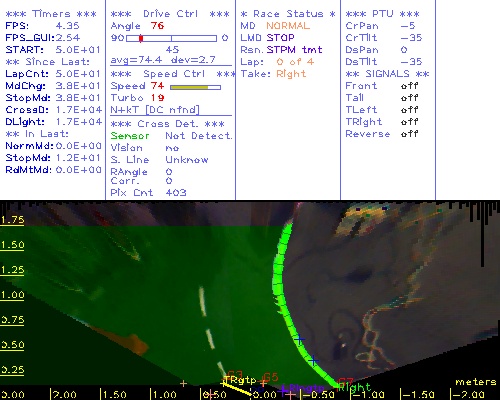500x400 pixels.
Task: Select the Timers panel header
Action: click(51, 14)
